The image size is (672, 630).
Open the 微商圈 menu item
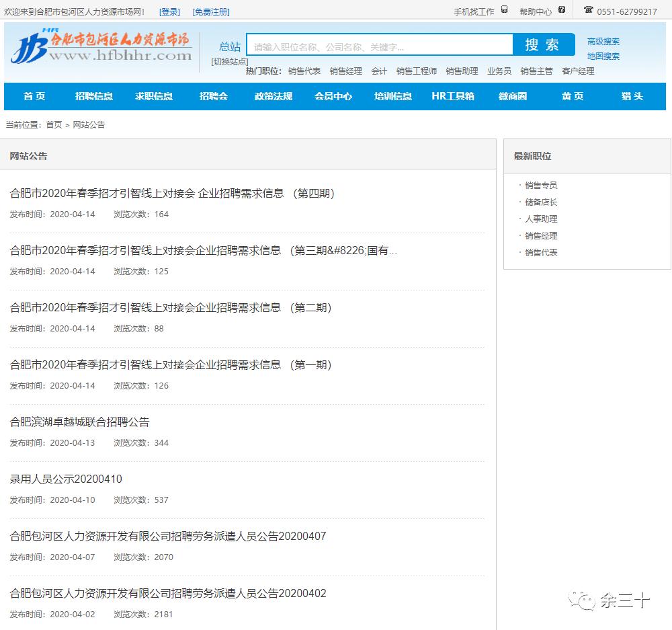point(513,96)
